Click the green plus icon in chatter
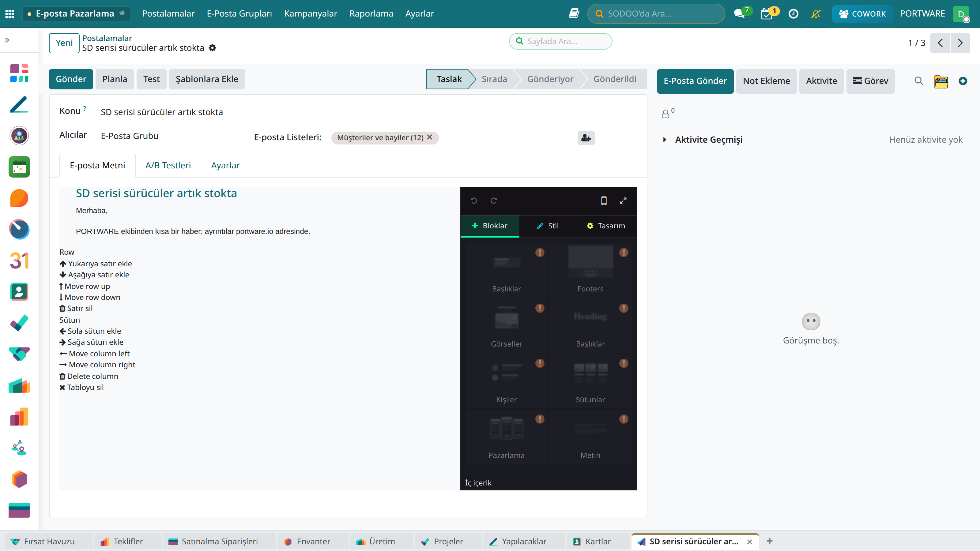Viewport: 980px width, 551px height. pyautogui.click(x=963, y=81)
